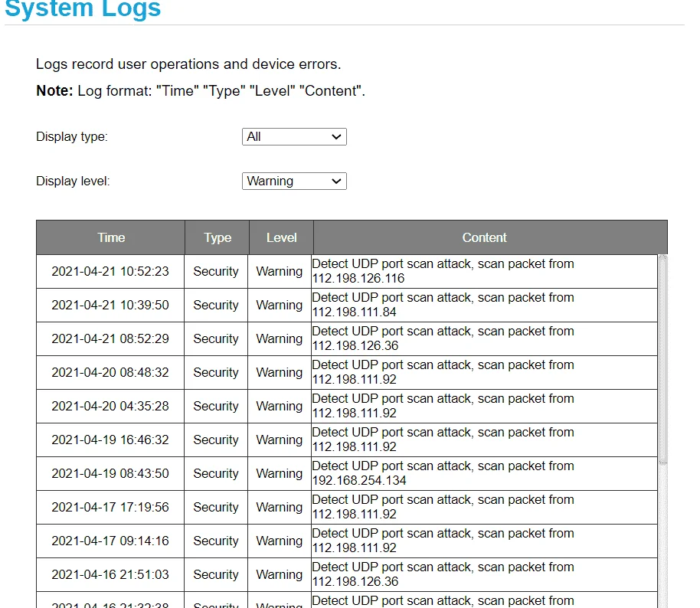
Task: Click the Display level label
Action: click(x=73, y=181)
